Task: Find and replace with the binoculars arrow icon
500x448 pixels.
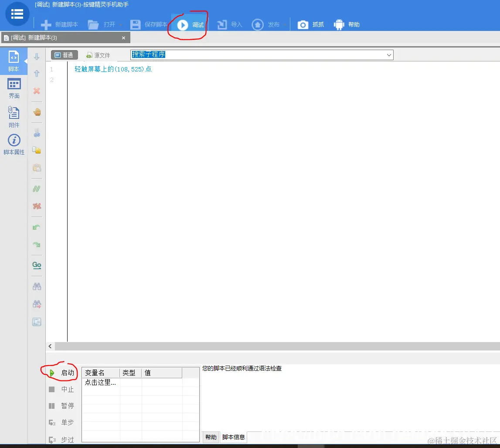Action: click(37, 304)
